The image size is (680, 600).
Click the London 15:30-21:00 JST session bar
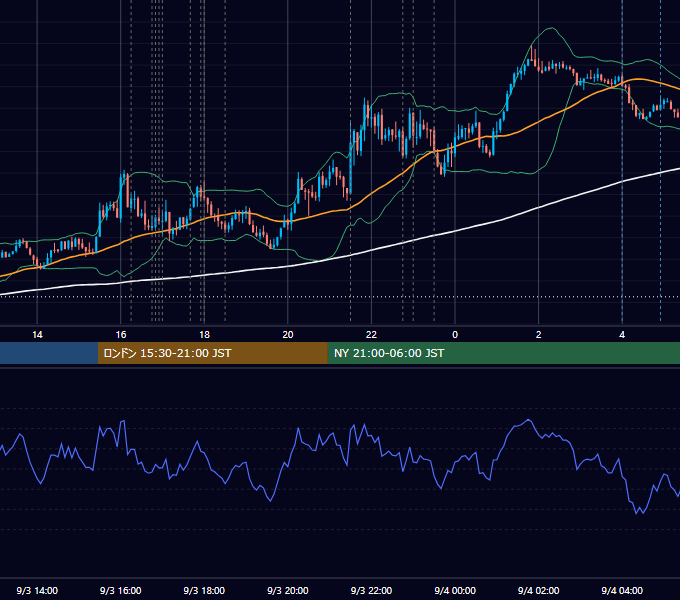coord(212,353)
